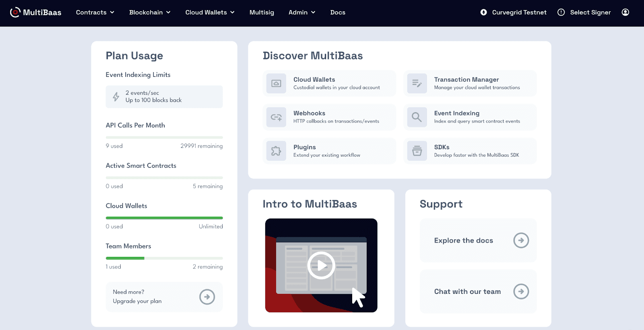
Task: Click Index and query smart contract events
Action: click(x=477, y=121)
